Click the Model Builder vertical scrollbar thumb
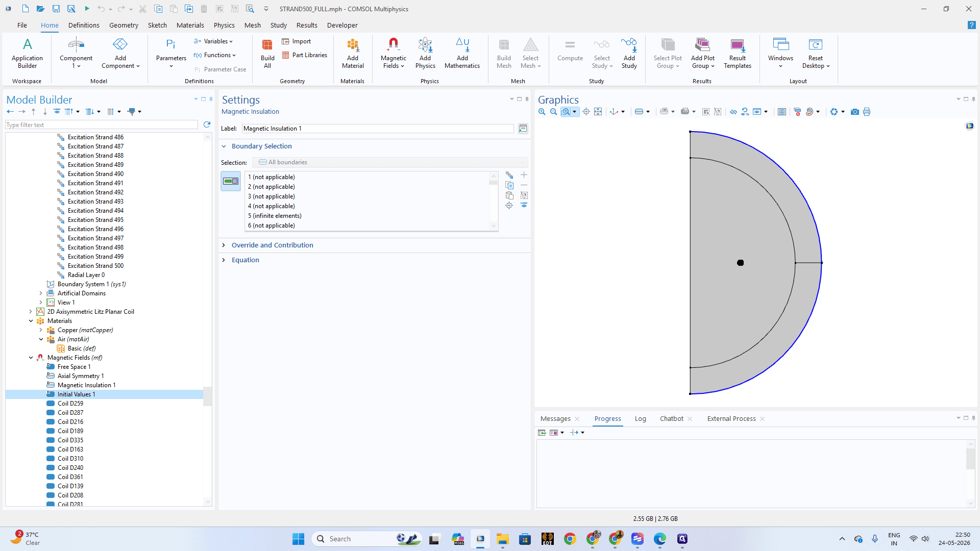This screenshot has width=980, height=551. (207, 396)
